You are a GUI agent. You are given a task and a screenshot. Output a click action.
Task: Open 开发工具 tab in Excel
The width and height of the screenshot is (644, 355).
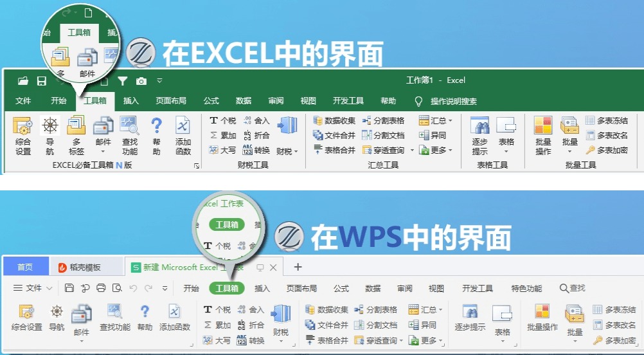point(348,101)
